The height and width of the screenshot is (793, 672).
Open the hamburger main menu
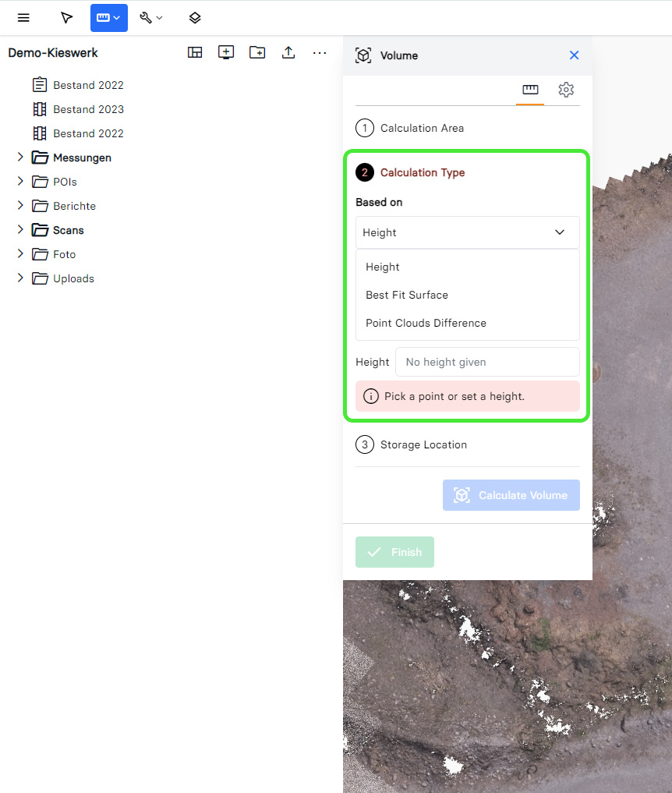pos(23,18)
